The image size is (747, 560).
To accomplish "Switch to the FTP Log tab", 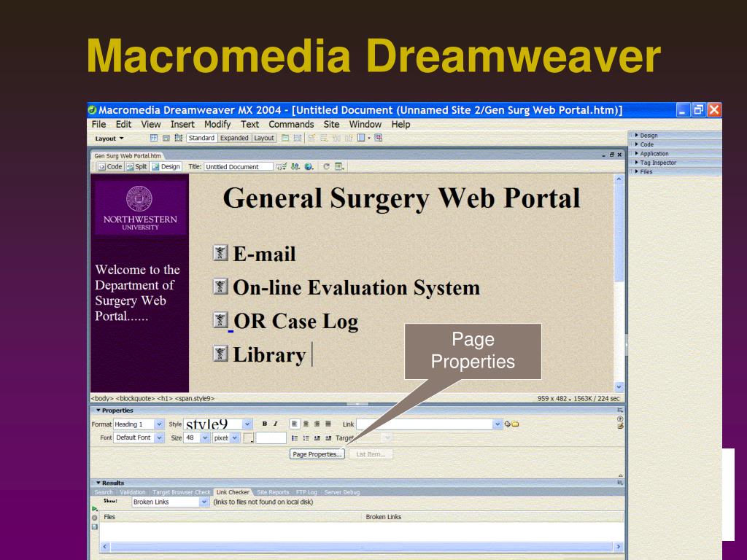I will pyautogui.click(x=306, y=492).
